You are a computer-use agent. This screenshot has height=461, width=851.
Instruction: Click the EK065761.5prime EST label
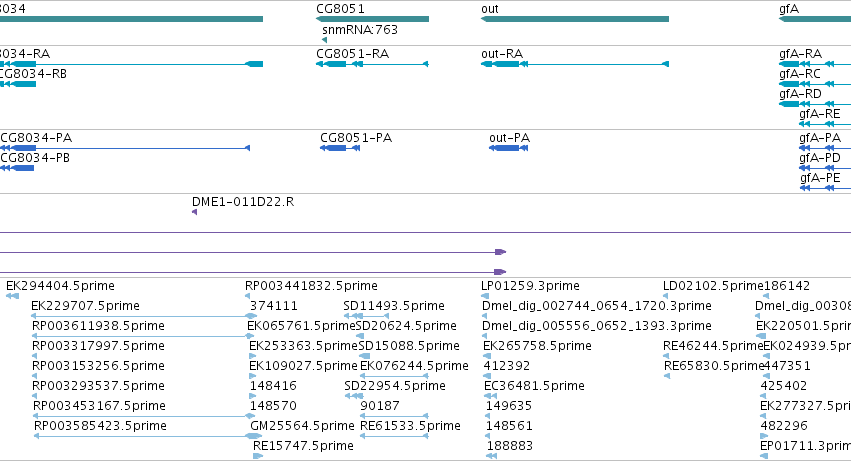coord(301,326)
